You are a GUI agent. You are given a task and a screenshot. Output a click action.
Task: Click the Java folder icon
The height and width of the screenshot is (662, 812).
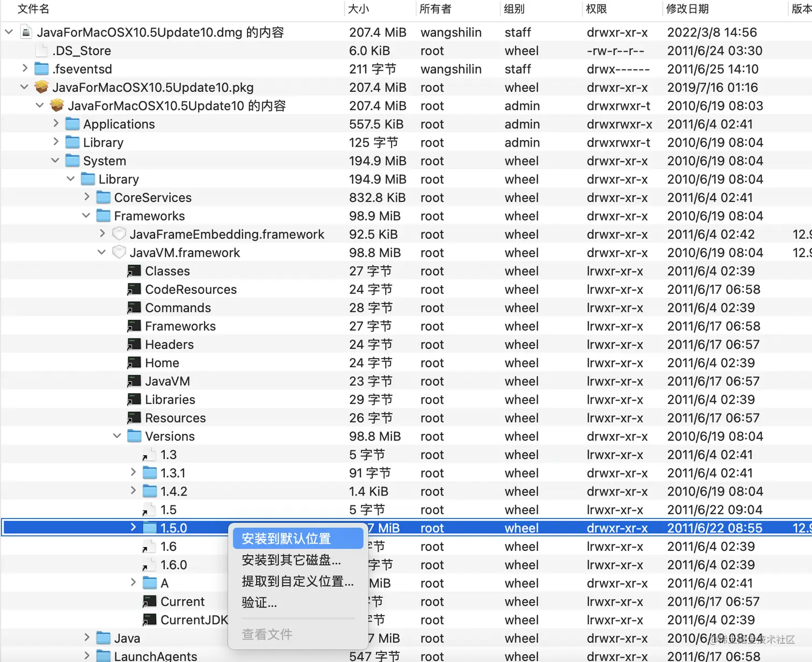[104, 638]
